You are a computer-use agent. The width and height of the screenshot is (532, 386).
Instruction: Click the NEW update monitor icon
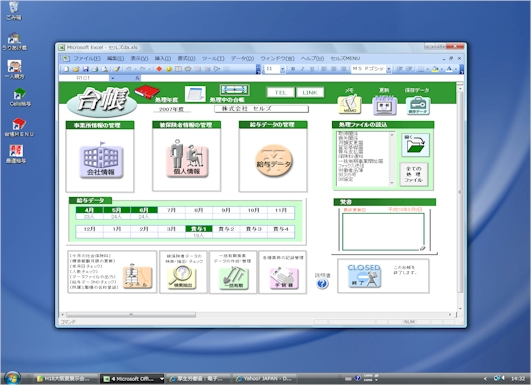[384, 105]
